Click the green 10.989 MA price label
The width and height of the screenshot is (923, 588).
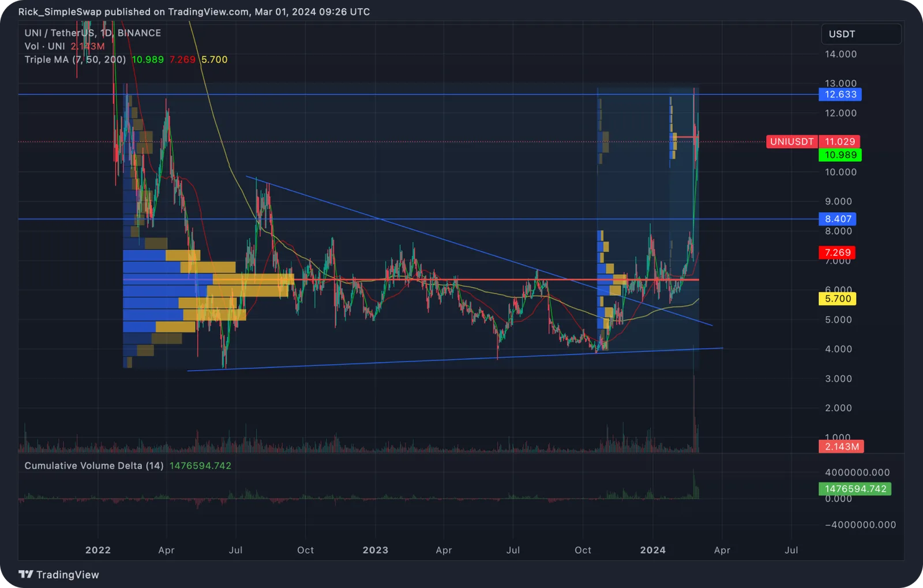point(840,155)
